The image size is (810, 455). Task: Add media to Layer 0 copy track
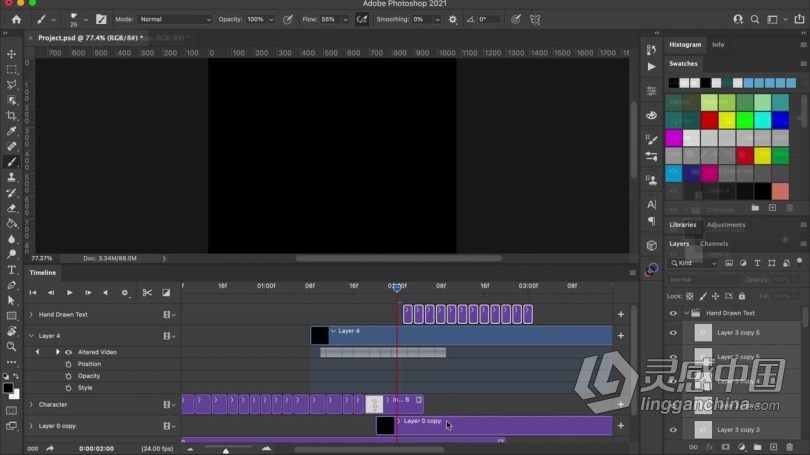(621, 426)
